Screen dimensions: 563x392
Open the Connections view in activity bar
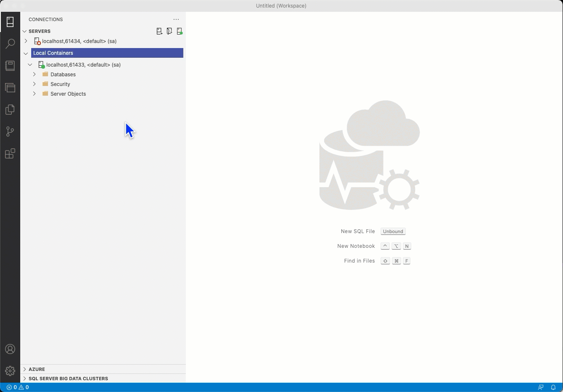point(10,21)
